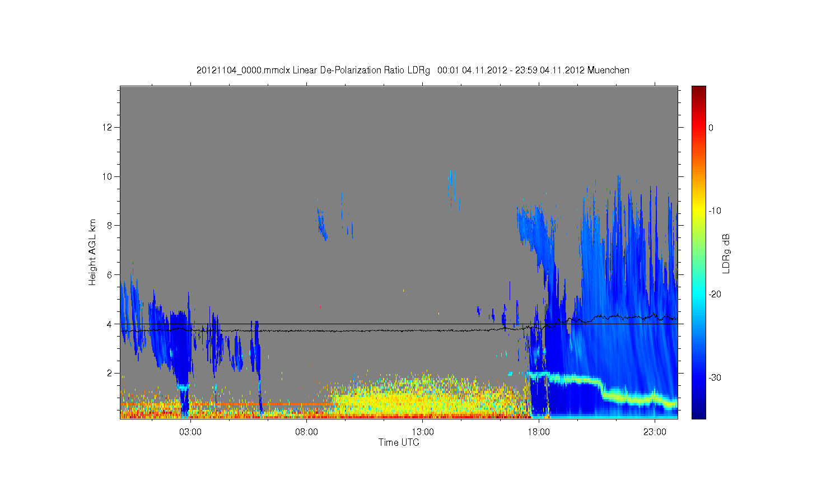
Task: Click the height axis label 6
Action: (x=110, y=275)
